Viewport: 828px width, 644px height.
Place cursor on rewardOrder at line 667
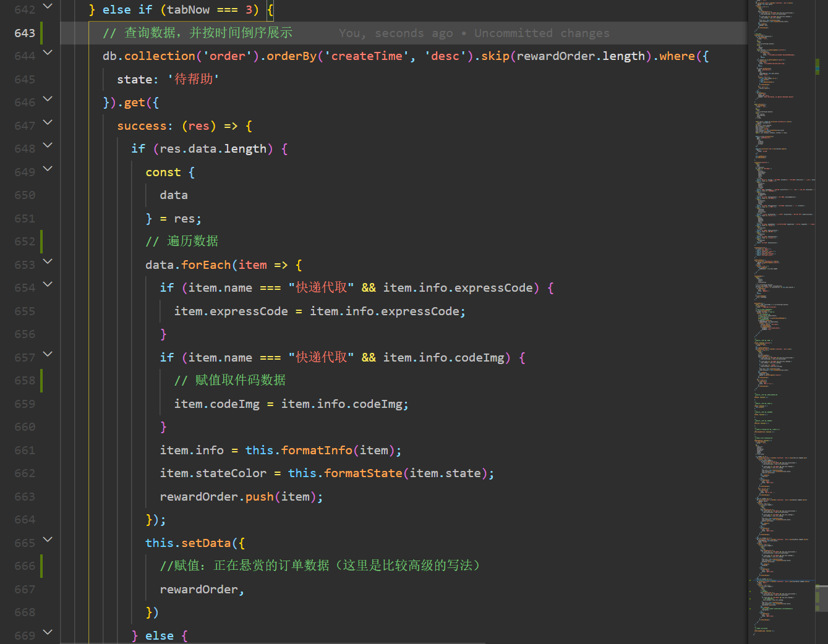(199, 589)
